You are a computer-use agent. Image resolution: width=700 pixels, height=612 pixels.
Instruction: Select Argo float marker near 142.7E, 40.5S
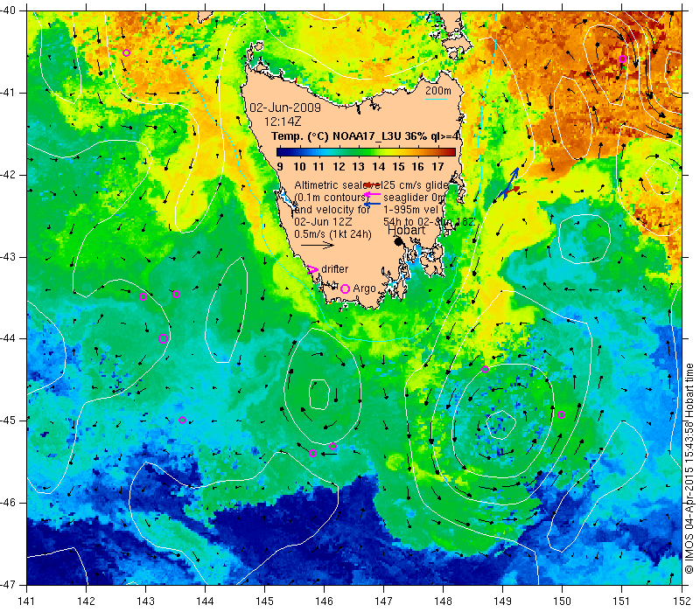pyautogui.click(x=126, y=52)
